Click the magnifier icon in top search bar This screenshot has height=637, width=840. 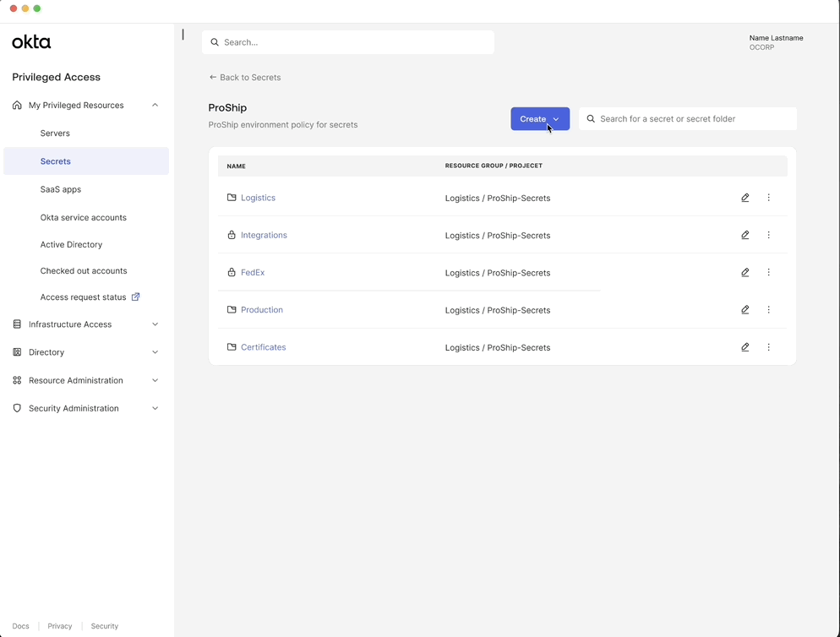[215, 42]
